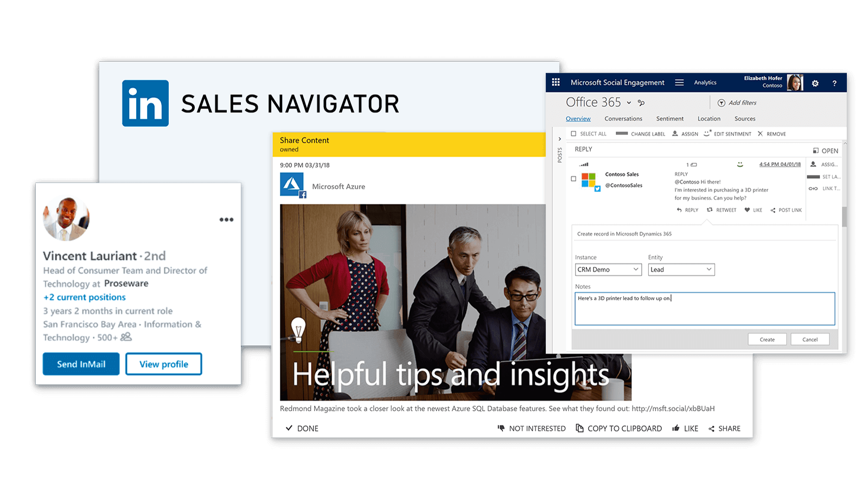The image size is (868, 488).
Task: Open the app launcher waffle grid
Action: pyautogui.click(x=556, y=82)
